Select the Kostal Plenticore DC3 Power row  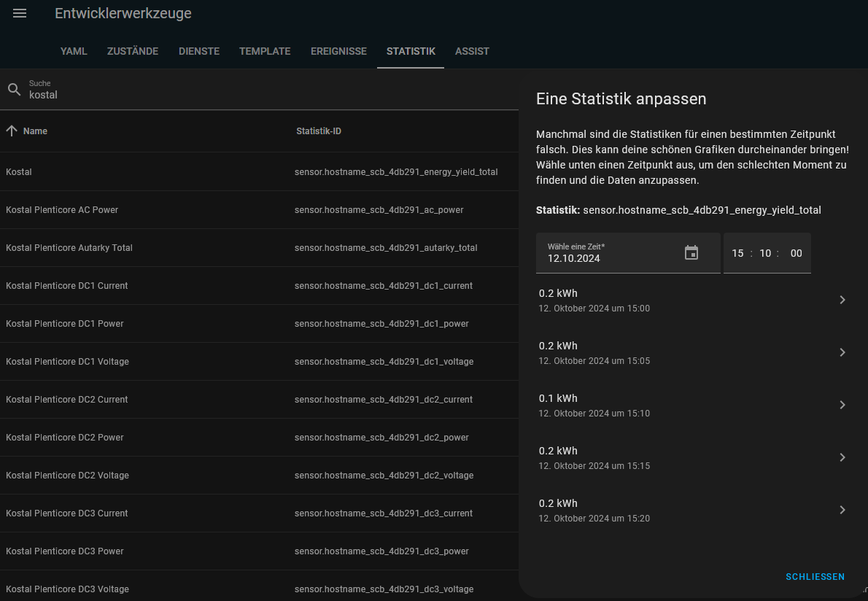point(259,551)
